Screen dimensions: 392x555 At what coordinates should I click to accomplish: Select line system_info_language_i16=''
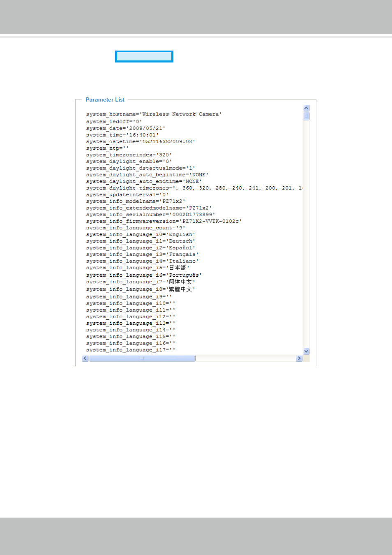tap(131, 343)
